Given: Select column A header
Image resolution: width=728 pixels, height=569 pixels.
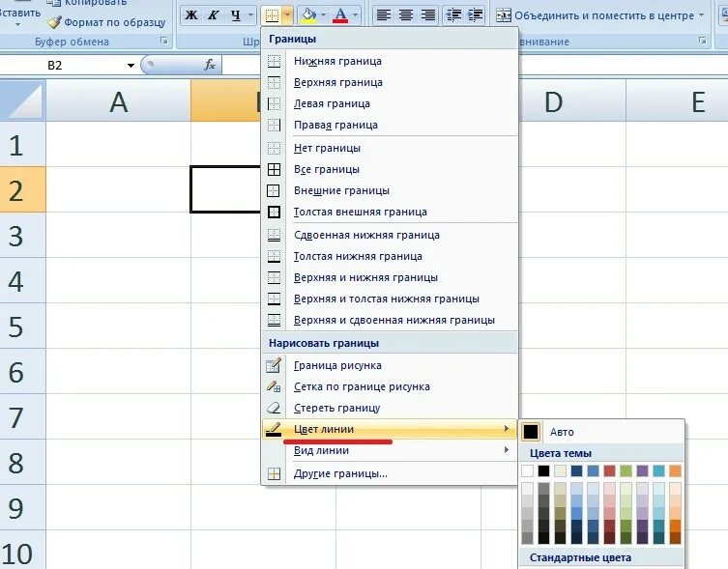Looking at the screenshot, I should coord(118,100).
